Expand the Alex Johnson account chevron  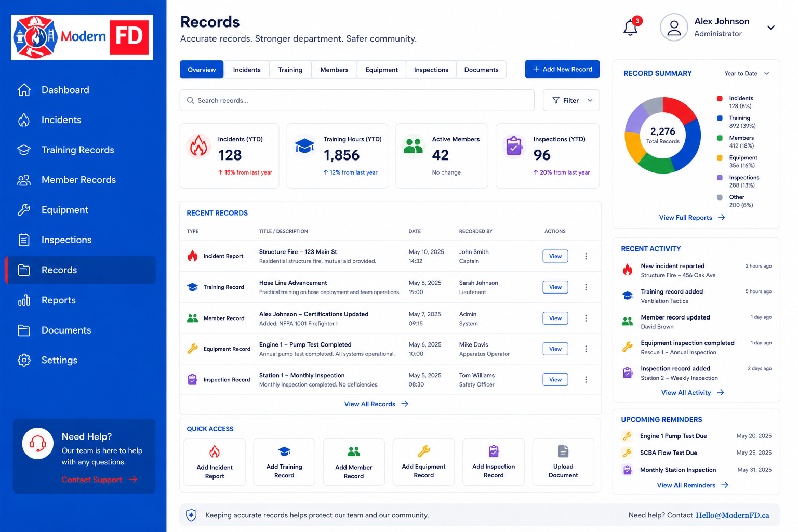[771, 28]
